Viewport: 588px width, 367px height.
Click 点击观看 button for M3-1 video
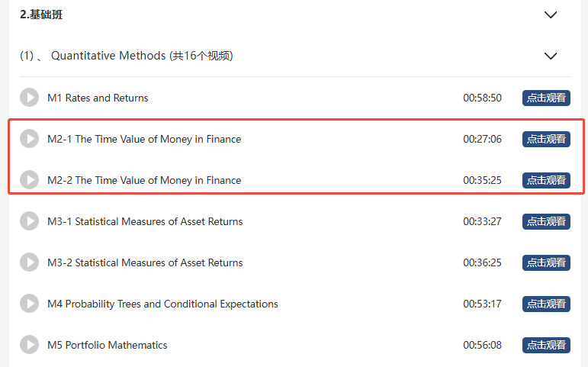coord(546,221)
